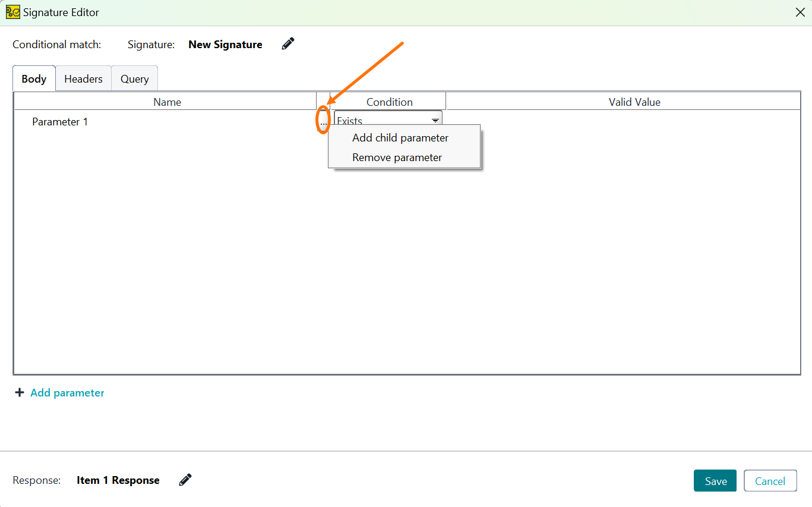Click the Signature Editor logo in the title bar
812x507 pixels.
tap(12, 12)
